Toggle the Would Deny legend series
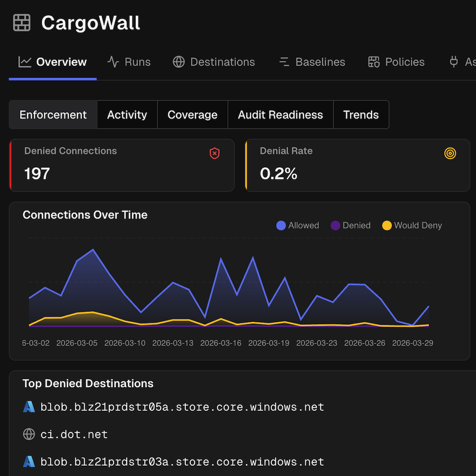The height and width of the screenshot is (476, 476). click(x=412, y=225)
